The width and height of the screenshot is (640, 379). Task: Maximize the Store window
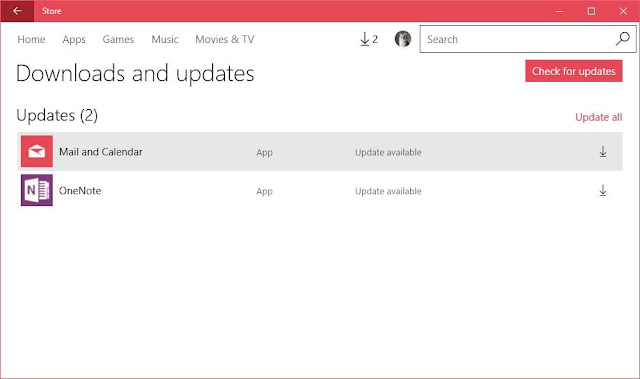[x=591, y=11]
